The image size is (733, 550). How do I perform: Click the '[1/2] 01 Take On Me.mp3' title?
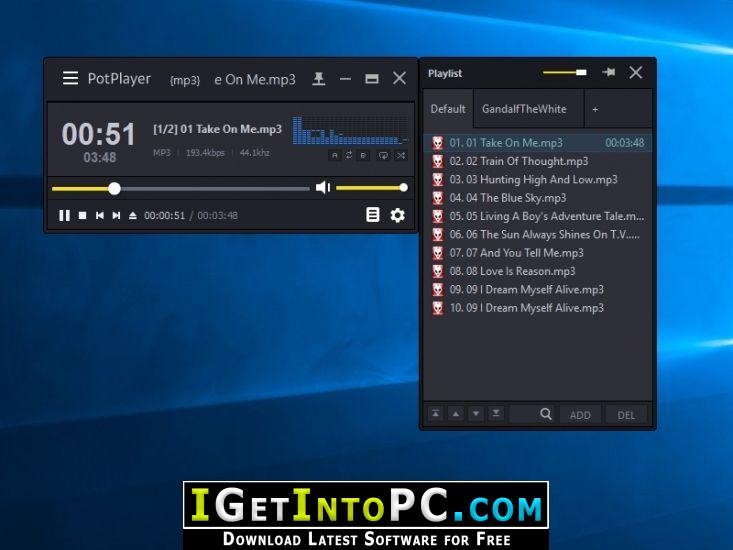coord(217,129)
